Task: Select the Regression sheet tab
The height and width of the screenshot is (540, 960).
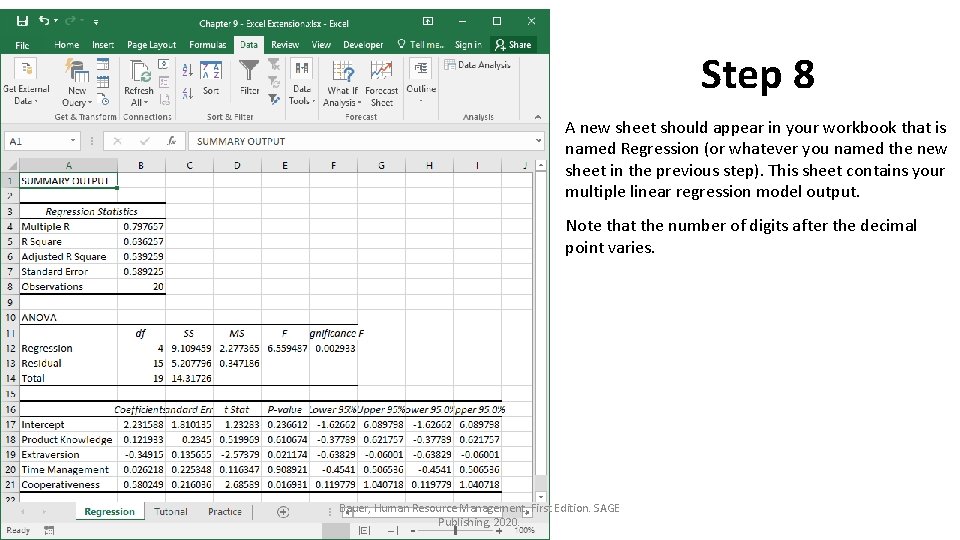Action: [x=110, y=512]
